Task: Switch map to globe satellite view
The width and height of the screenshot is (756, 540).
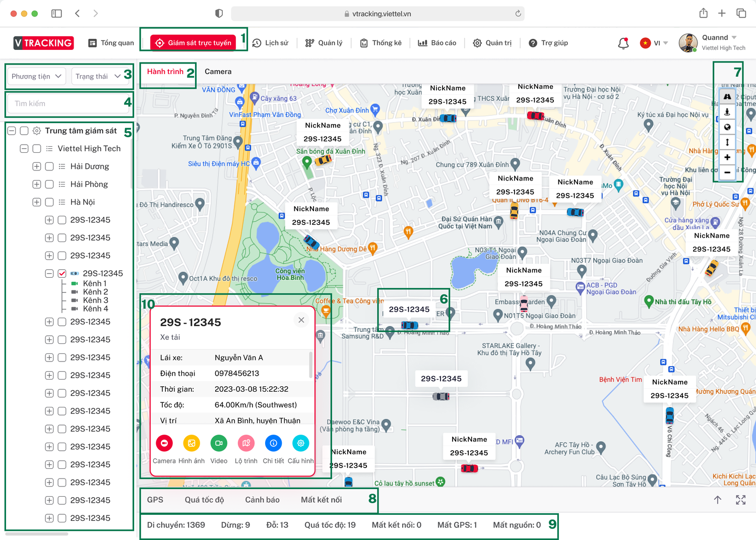Action: click(727, 127)
